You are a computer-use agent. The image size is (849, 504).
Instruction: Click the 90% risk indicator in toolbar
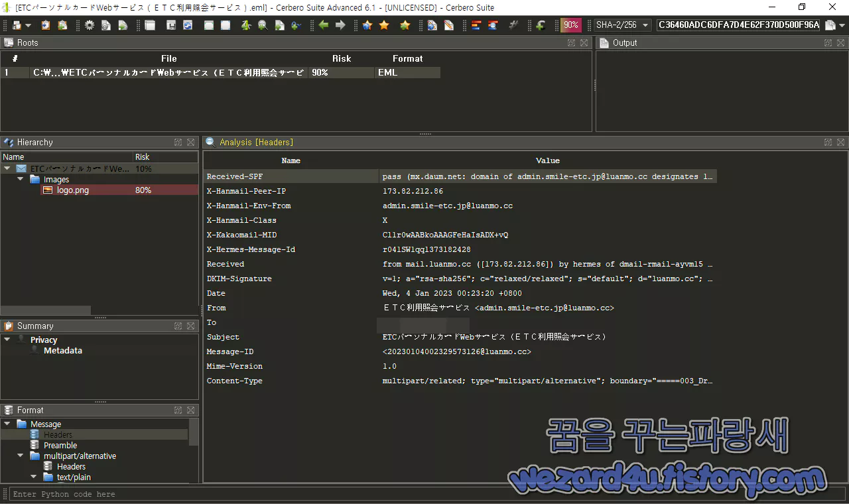(x=570, y=25)
